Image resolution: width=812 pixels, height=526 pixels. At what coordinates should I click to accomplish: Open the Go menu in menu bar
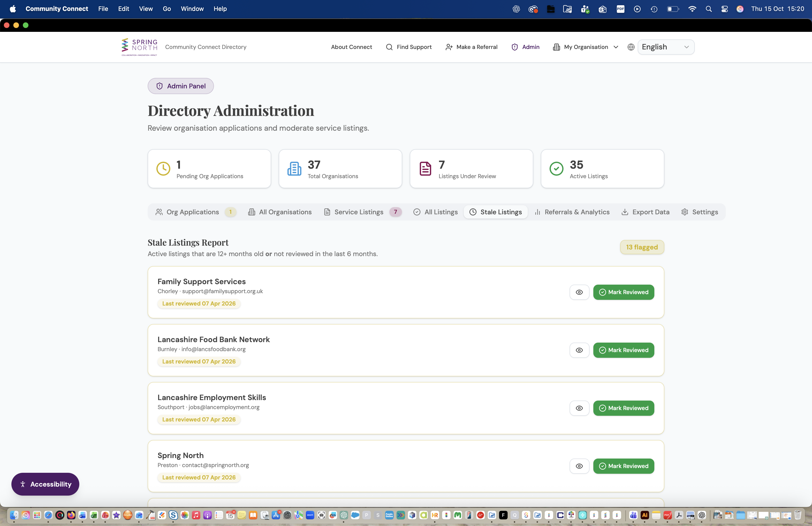pos(166,9)
